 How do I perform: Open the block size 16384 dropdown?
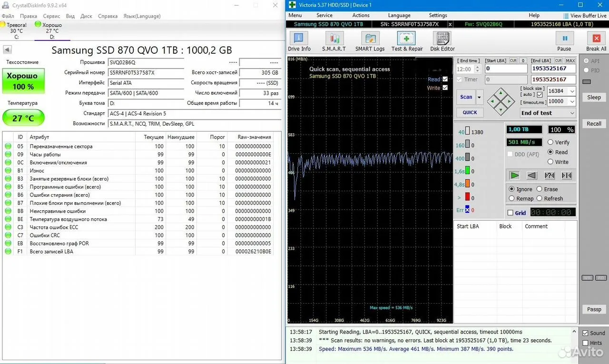572,91
